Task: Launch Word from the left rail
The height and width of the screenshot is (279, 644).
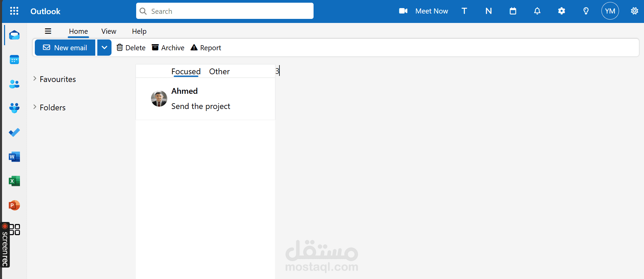Action: [x=14, y=157]
